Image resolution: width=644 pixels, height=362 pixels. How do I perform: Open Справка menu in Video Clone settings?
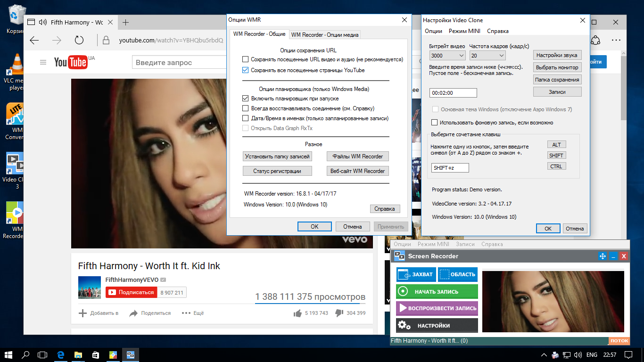click(x=498, y=31)
